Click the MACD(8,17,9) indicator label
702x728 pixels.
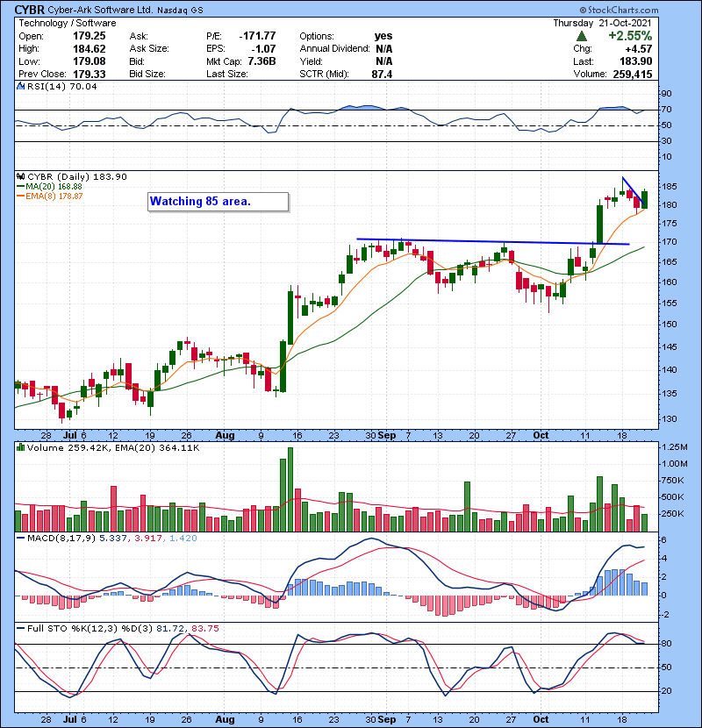coord(61,539)
